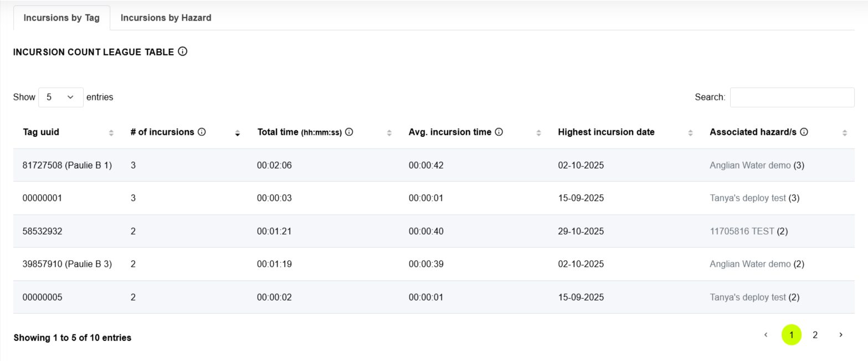Switch to Incursions by Hazard tab
The image size is (868, 361).
[x=166, y=18]
